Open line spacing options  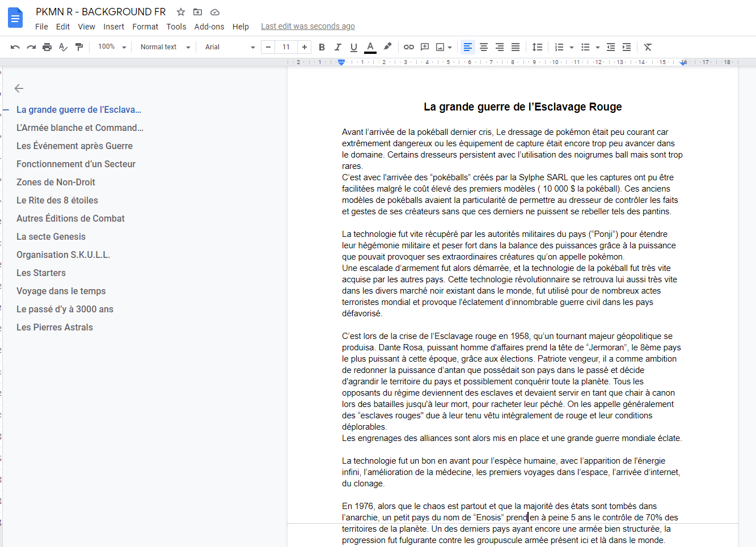pos(537,47)
